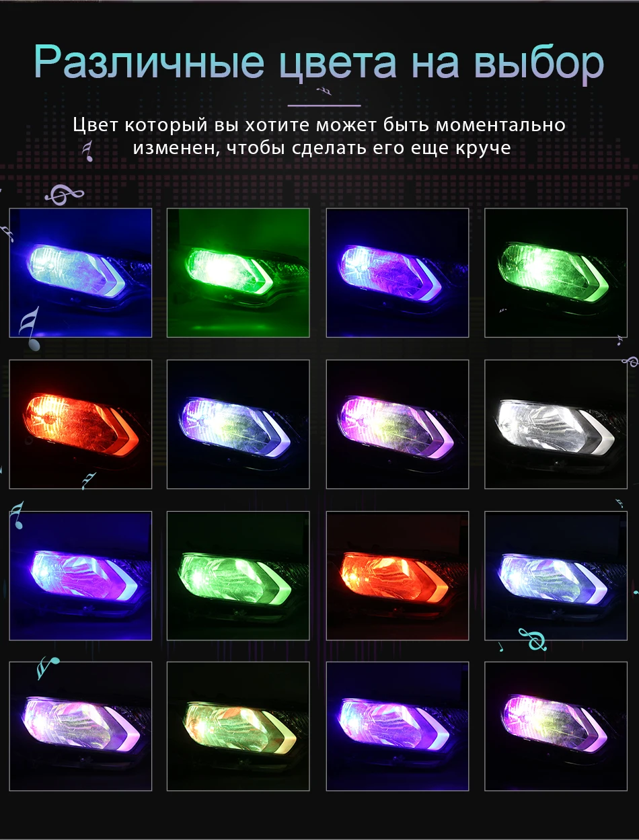This screenshot has width=639, height=840.
Task: Select the orange-red headlight in third row
Action: (x=398, y=576)
